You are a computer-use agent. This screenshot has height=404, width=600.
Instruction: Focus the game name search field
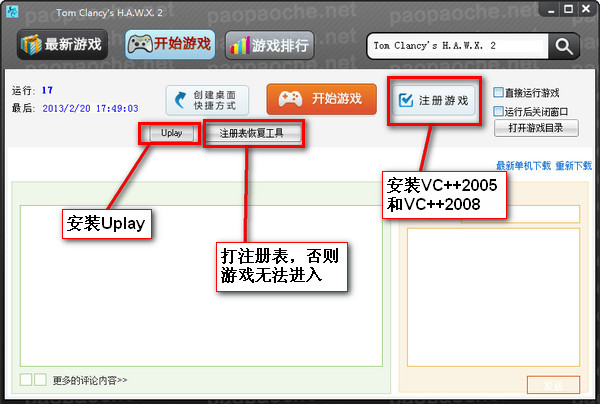(458, 46)
